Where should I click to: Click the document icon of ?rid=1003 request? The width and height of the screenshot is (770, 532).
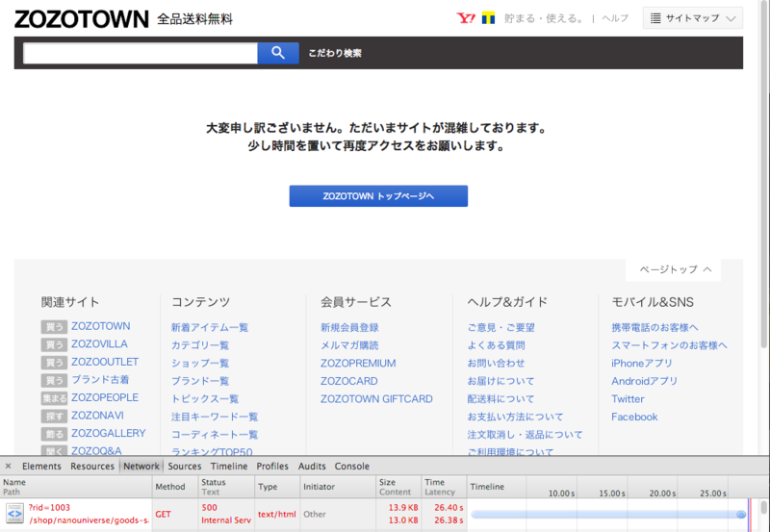tap(14, 514)
